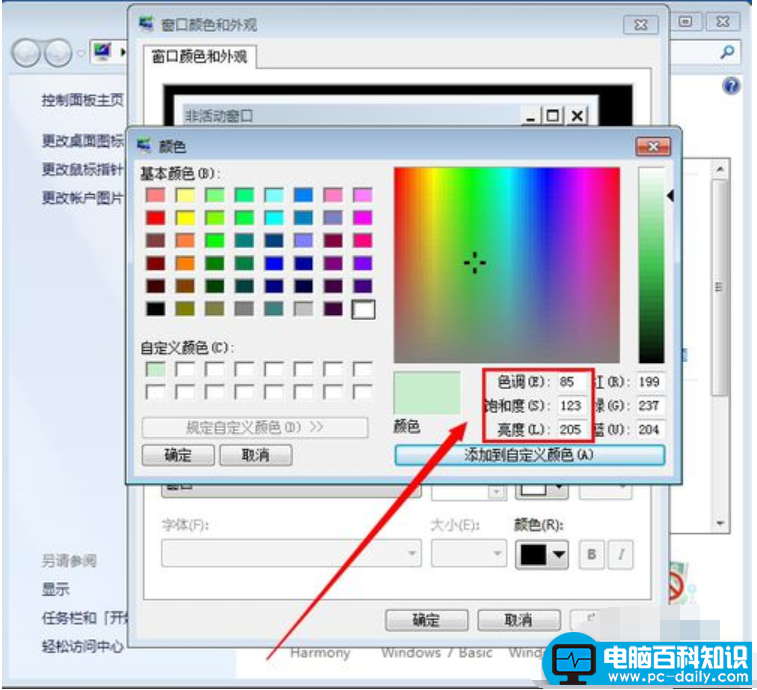Click the 红(R) red value field
757x690 pixels.
pos(650,382)
